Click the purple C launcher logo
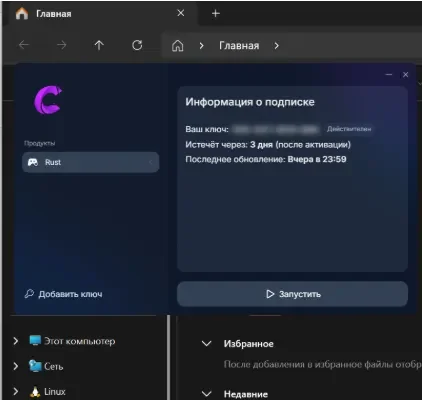 coord(48,100)
